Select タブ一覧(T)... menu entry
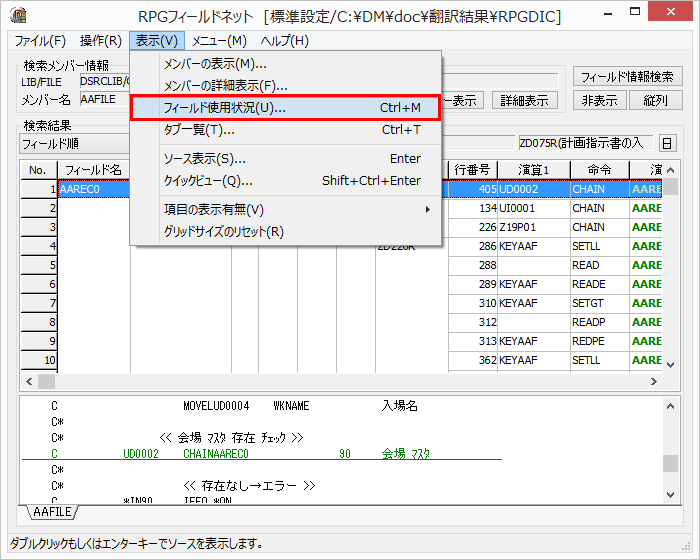The width and height of the screenshot is (700, 560). pos(286,130)
